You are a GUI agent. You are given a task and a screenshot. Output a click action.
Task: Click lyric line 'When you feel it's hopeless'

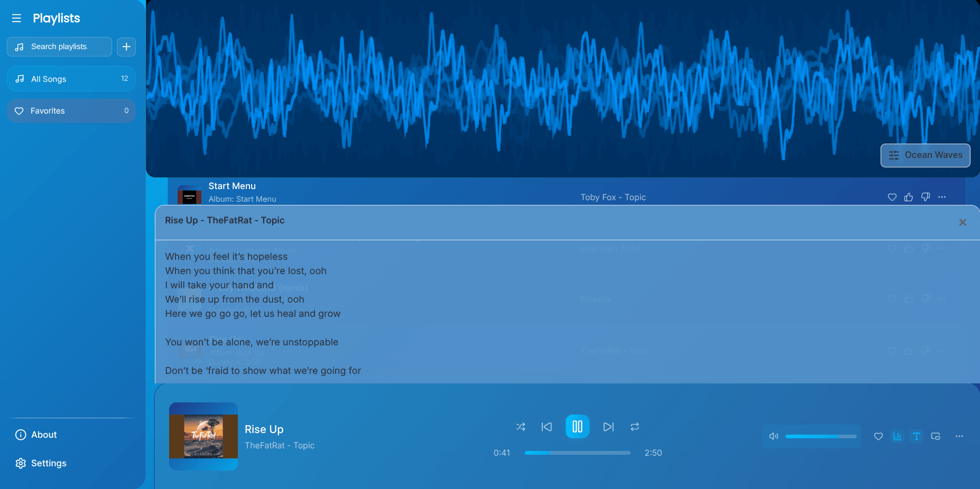(x=226, y=257)
